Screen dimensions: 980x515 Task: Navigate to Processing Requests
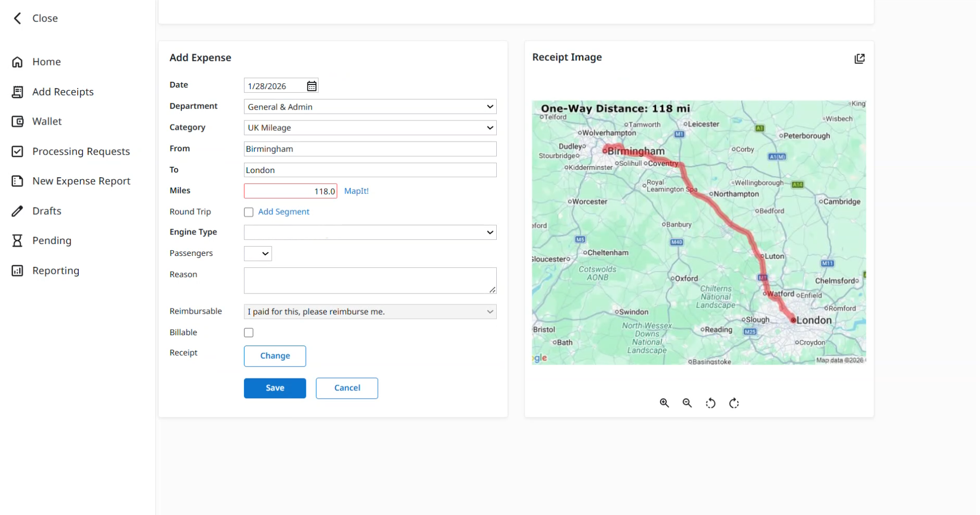81,151
